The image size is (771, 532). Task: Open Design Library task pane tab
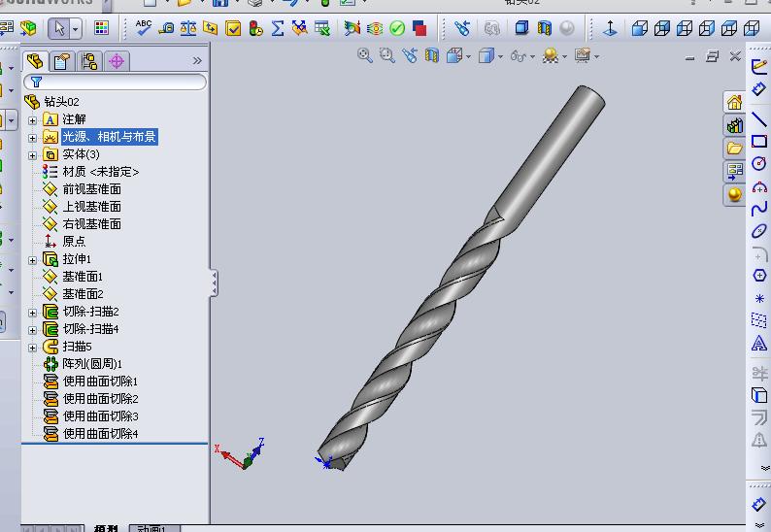(x=734, y=125)
